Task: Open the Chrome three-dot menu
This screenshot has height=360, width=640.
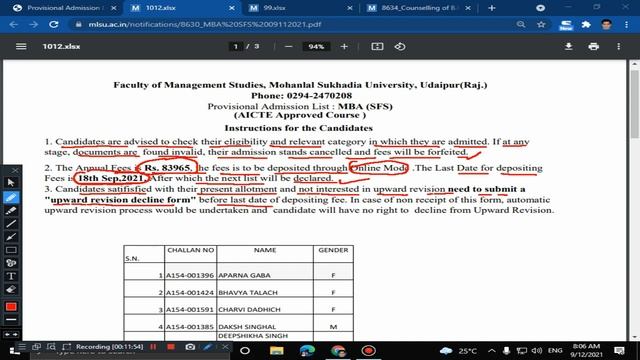Action: [x=627, y=24]
